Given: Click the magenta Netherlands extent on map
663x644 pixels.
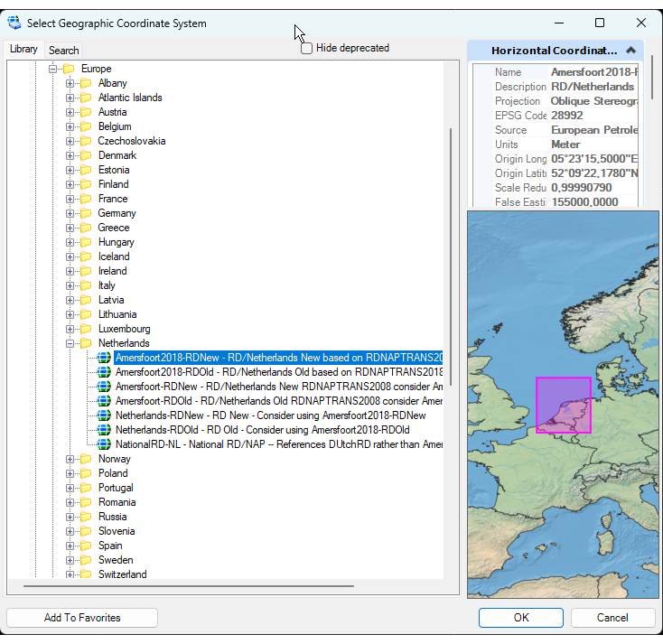Looking at the screenshot, I should 563,405.
